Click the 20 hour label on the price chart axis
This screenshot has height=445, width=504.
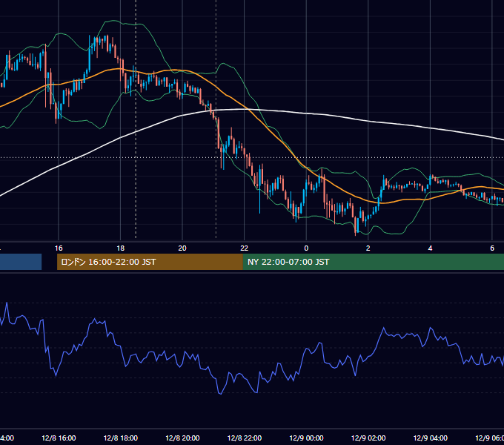point(182,248)
